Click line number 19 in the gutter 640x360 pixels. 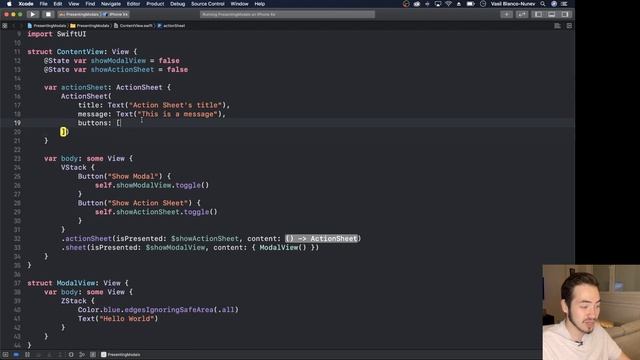pos(17,123)
